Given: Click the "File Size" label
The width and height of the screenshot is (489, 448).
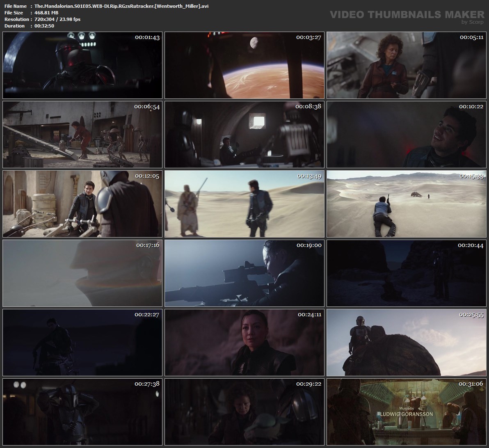Looking at the screenshot, I should (14, 13).
